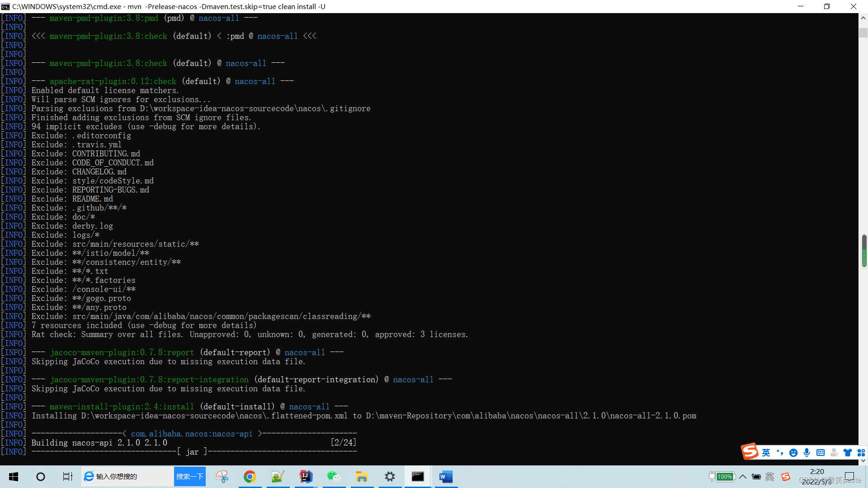Click "7 resources included" line
This screenshot has width=868, height=488.
[144, 325]
